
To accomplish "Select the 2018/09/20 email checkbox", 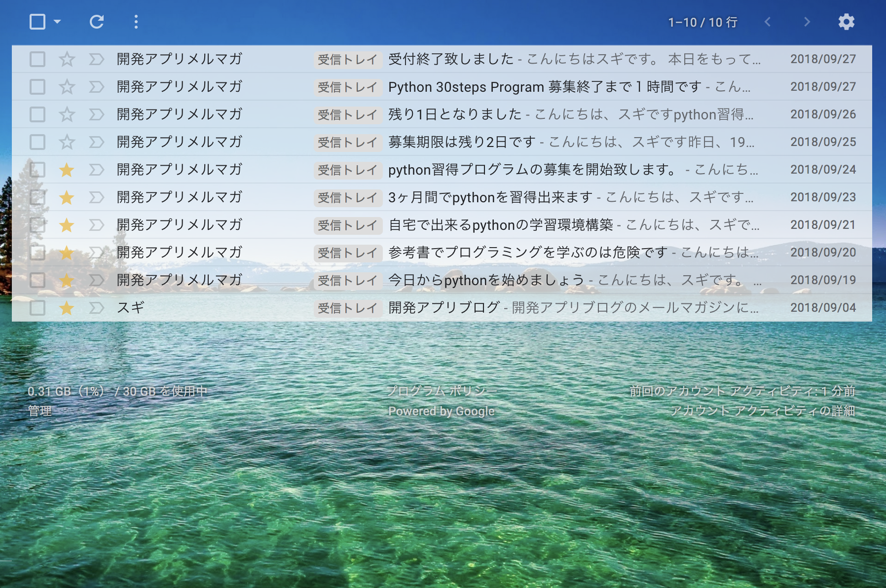I will coord(37,253).
